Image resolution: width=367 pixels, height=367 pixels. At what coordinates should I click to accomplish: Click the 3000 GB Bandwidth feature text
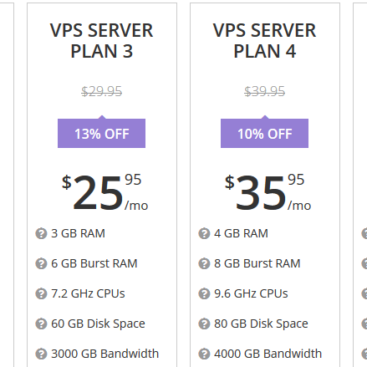(x=105, y=354)
